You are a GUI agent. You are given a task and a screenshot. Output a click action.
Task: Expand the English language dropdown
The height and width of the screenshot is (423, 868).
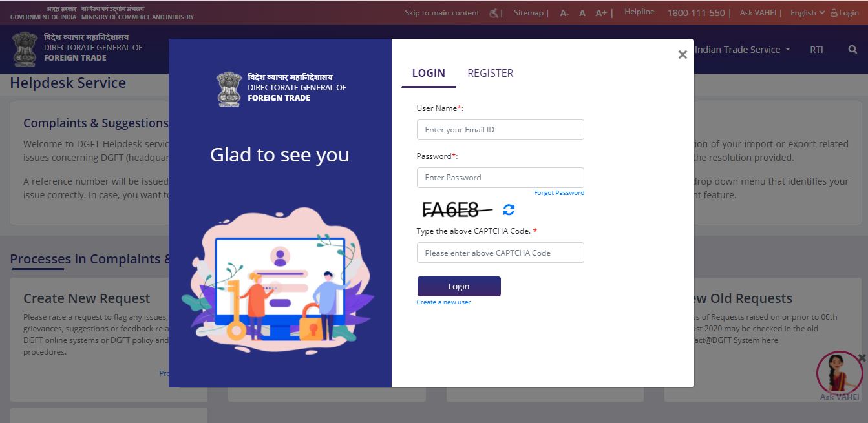tap(807, 13)
